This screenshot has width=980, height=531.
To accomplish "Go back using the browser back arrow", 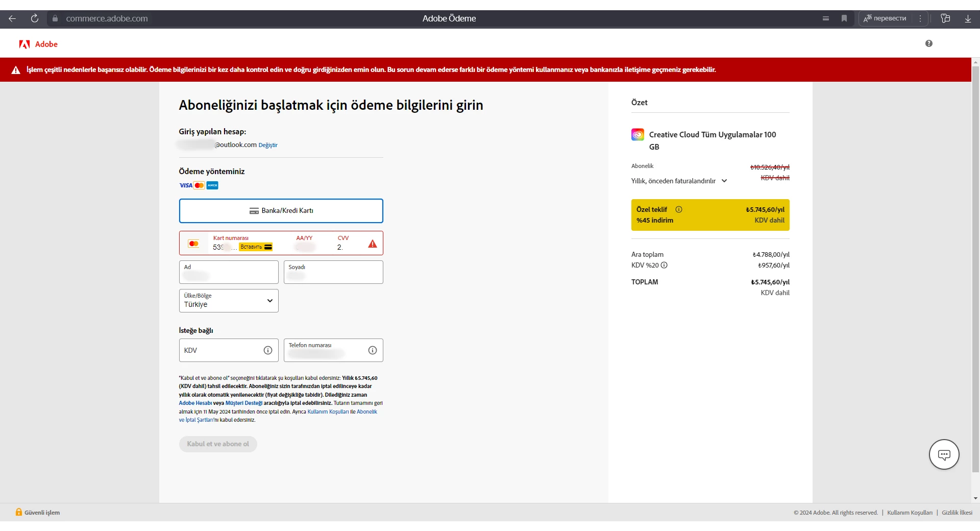I will point(12,18).
